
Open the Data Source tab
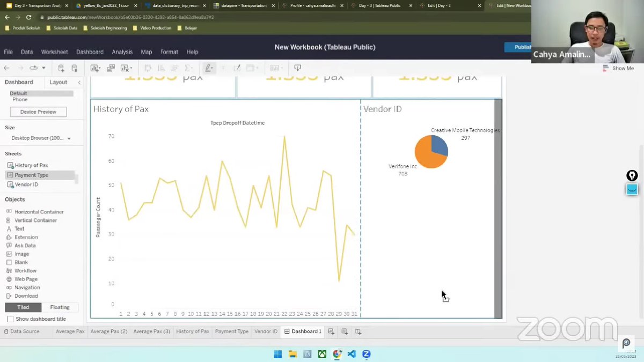tap(21, 331)
